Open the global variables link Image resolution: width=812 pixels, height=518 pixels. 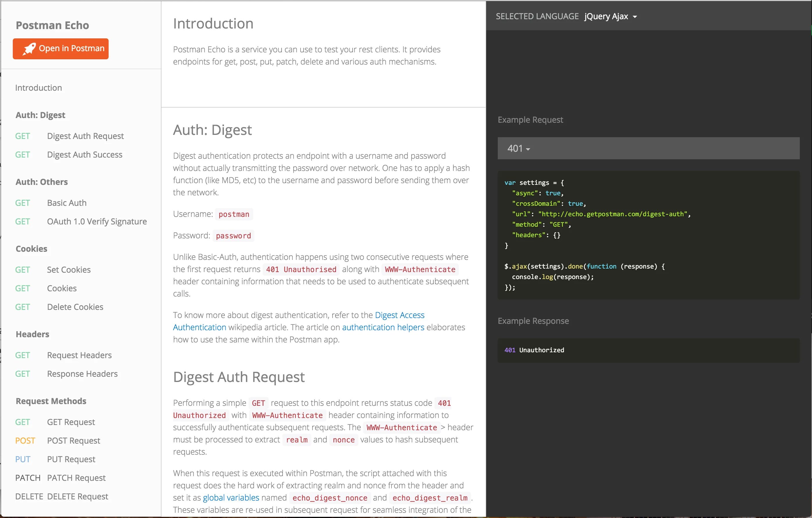[x=231, y=497]
